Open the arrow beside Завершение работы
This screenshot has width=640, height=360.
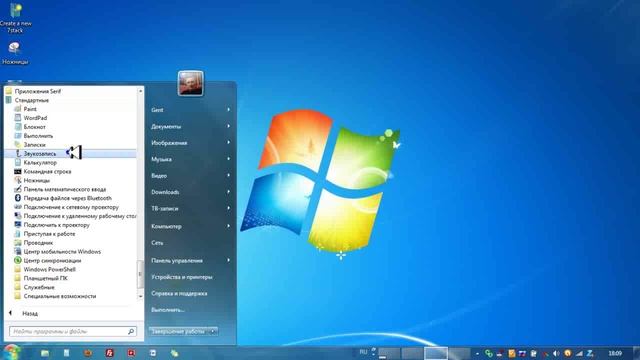213,331
